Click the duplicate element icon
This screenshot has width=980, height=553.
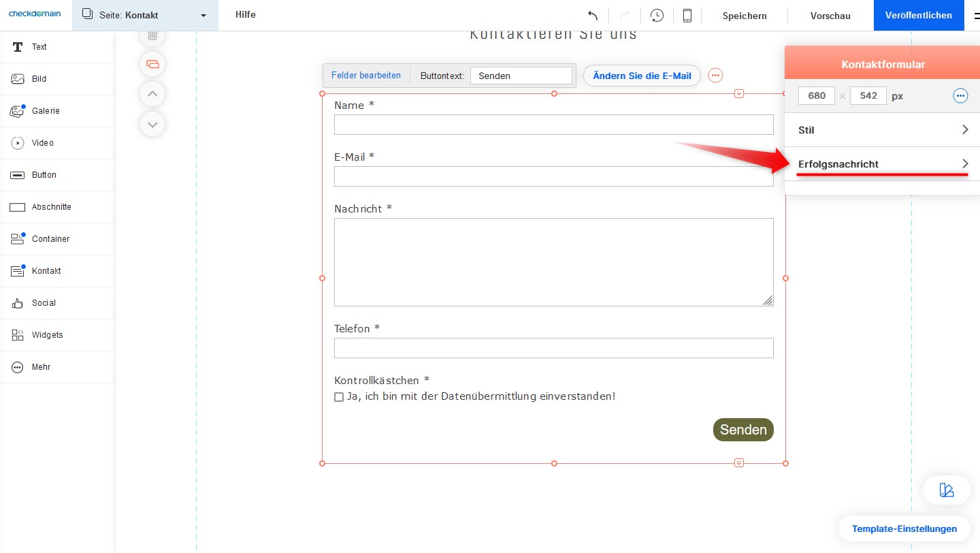152,64
